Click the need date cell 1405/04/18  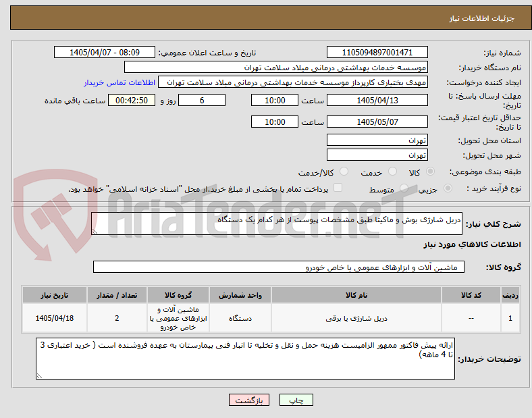pos(55,318)
